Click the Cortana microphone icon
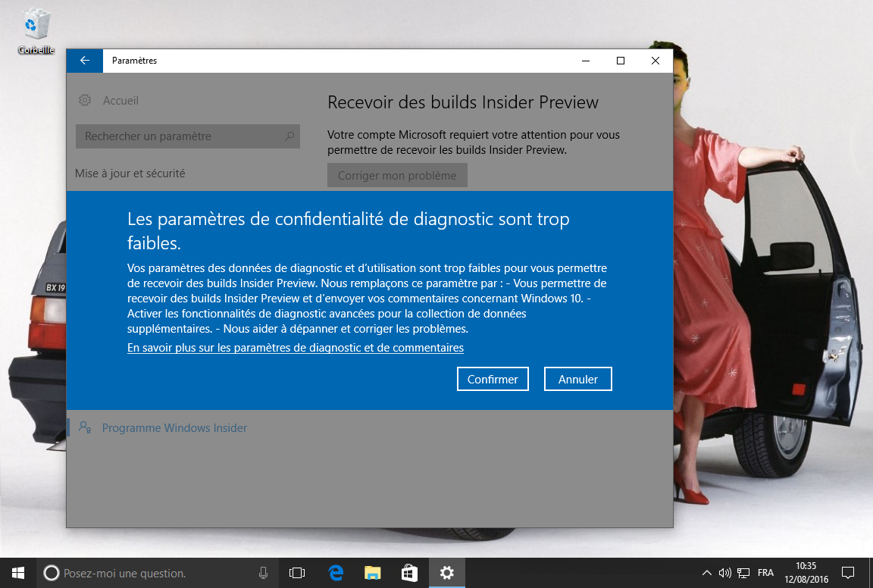Screen dimensions: 873x588 pyautogui.click(x=263, y=573)
